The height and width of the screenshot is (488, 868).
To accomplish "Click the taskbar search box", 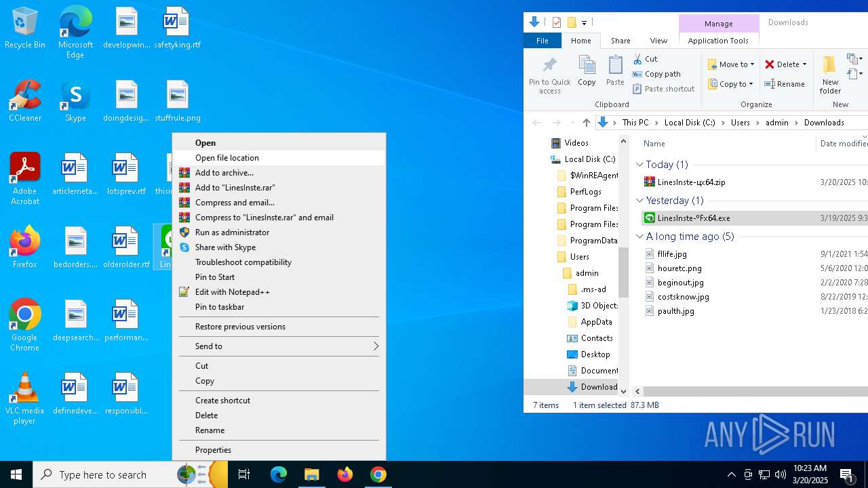I will click(131, 474).
